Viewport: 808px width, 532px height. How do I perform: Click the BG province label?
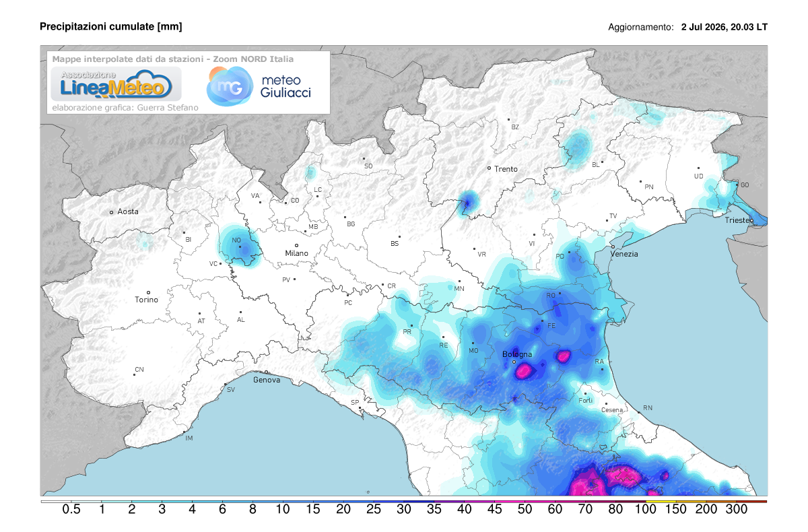(x=351, y=224)
